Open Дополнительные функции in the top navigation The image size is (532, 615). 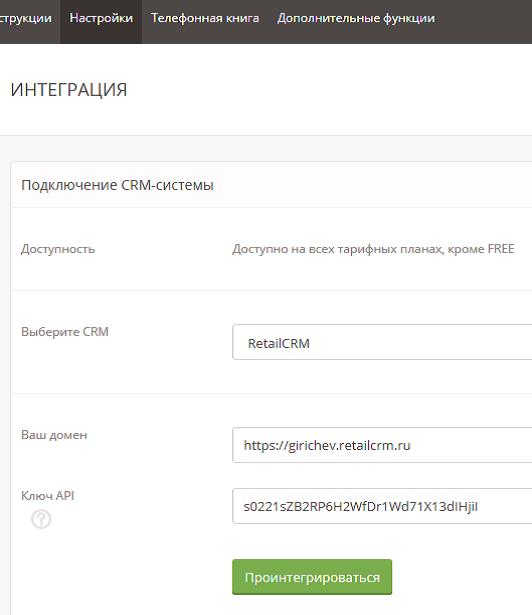tap(356, 18)
